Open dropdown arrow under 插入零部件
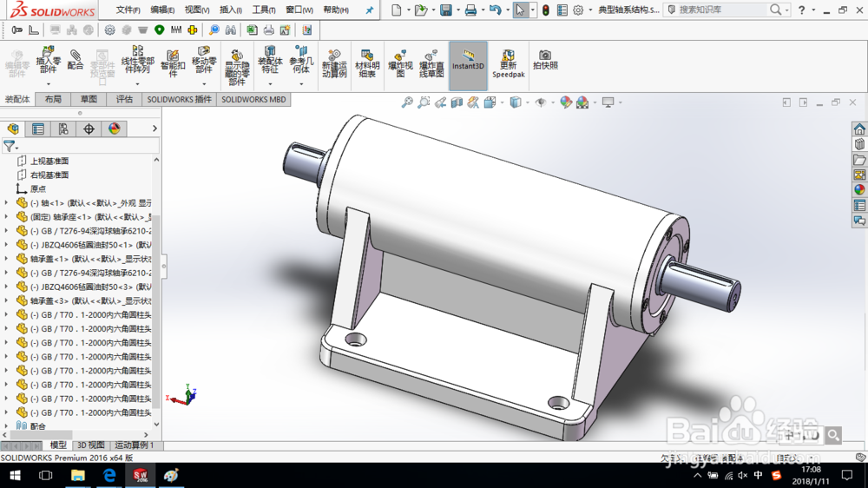Viewport: 868px width, 488px height. [48, 84]
